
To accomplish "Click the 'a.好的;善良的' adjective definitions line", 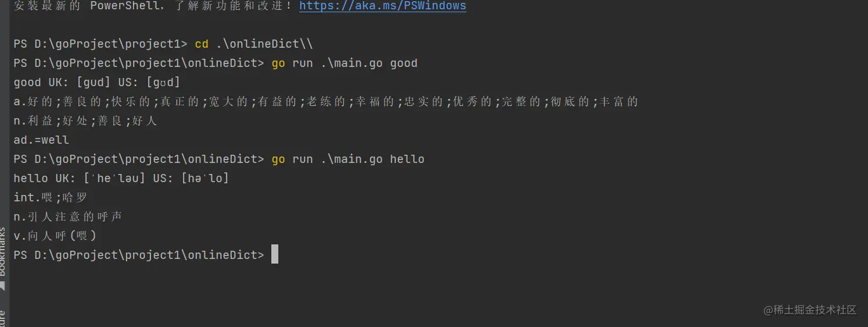I will [x=325, y=102].
